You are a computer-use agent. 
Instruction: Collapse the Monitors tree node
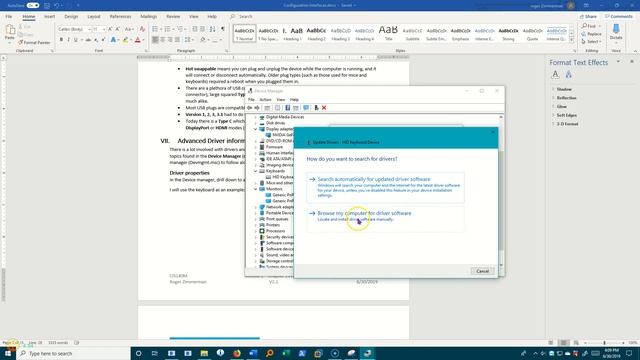[x=256, y=189]
